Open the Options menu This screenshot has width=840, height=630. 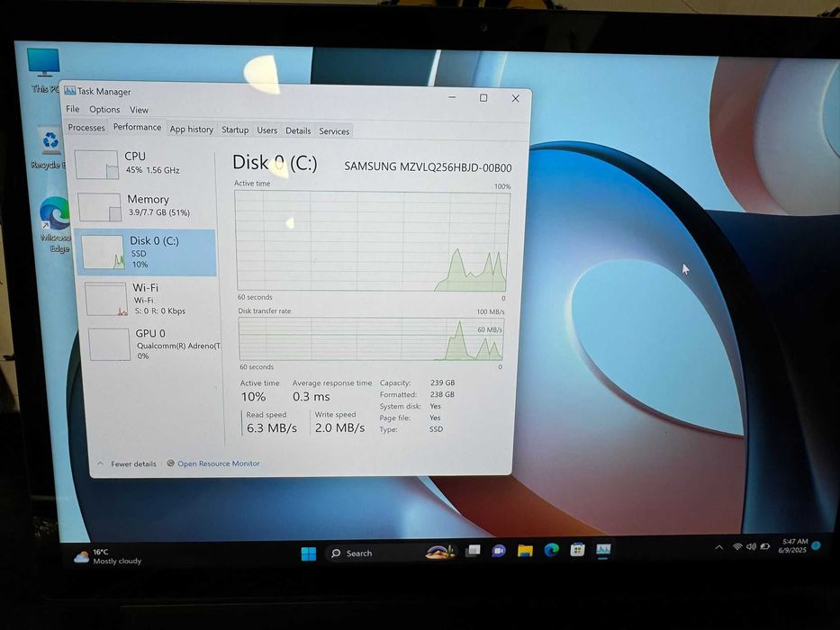coord(104,109)
